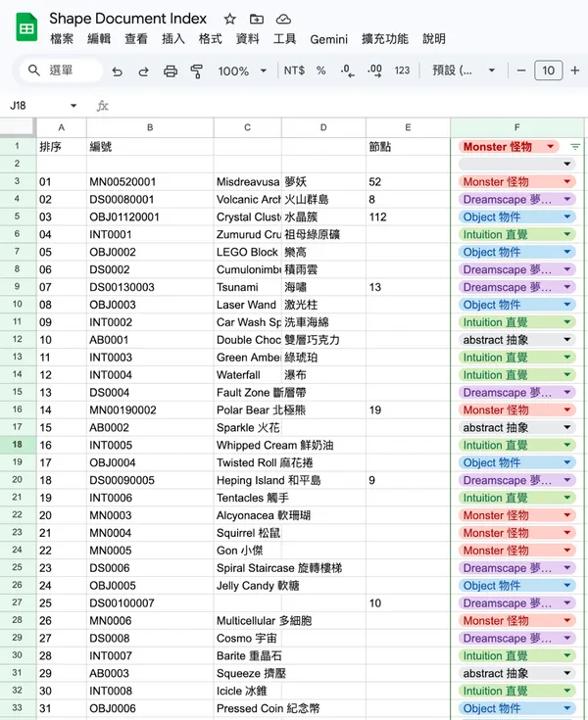Click the redo arrow
Image resolution: width=588 pixels, height=720 pixels.
144,72
